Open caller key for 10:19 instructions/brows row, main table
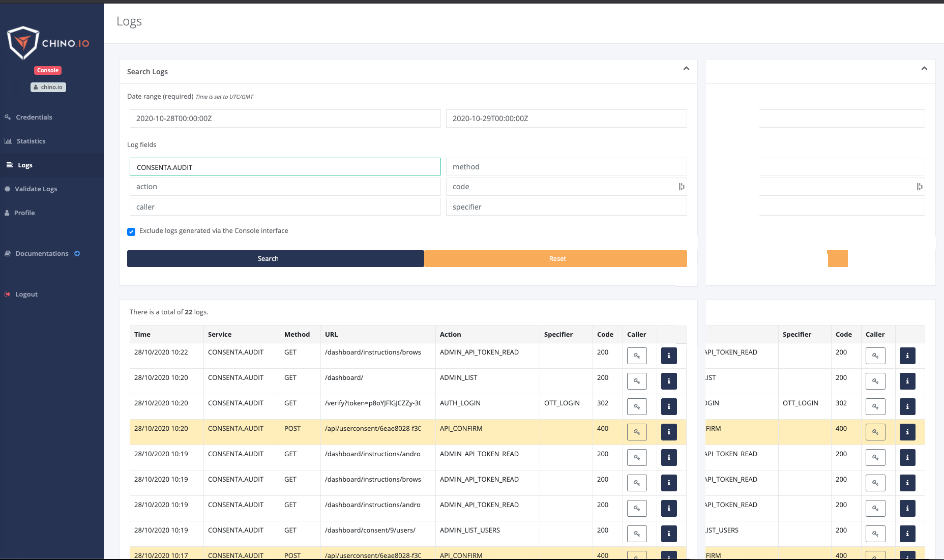 637,483
